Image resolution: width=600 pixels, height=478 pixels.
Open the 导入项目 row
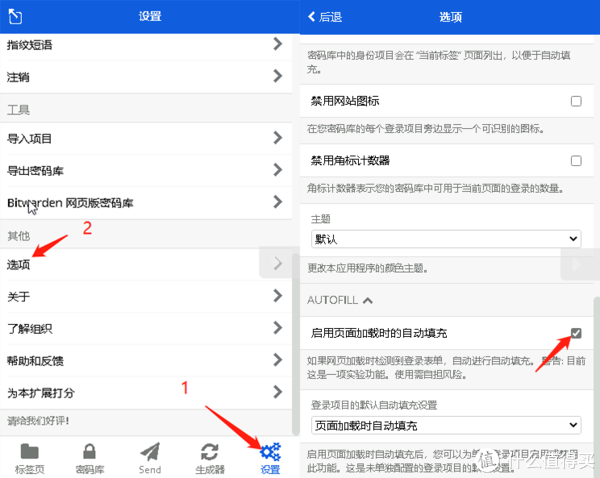146,138
